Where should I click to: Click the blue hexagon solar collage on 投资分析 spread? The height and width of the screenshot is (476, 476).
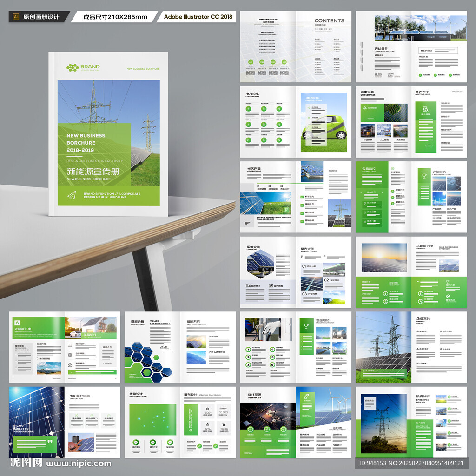pyautogui.click(x=147, y=362)
